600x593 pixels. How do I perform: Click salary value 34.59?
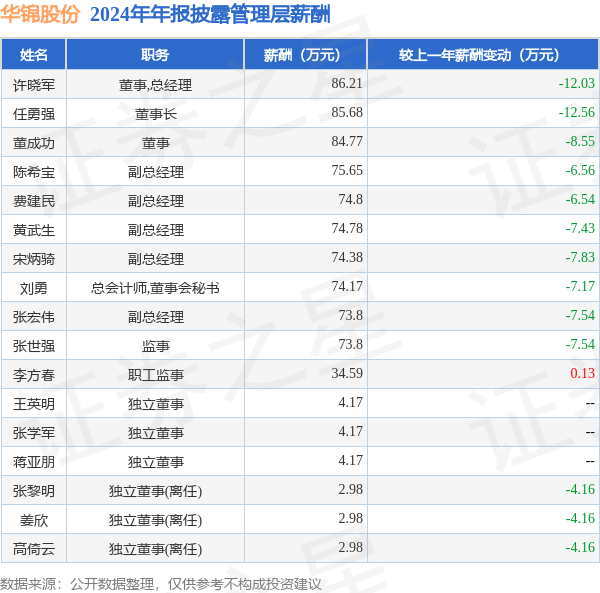click(347, 373)
